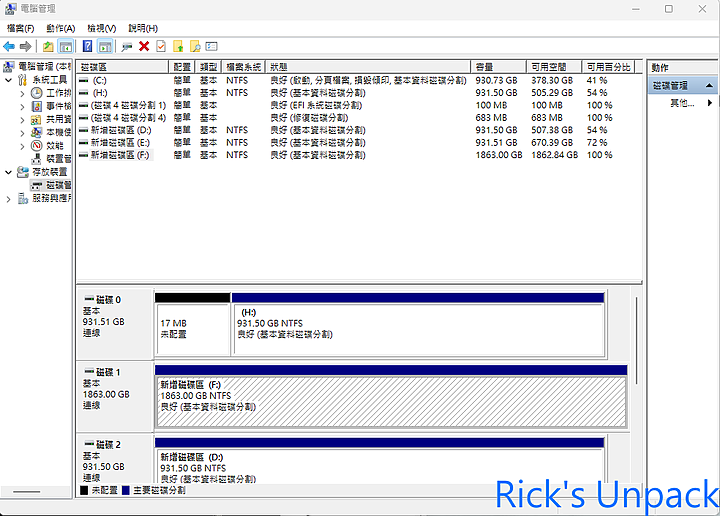Click the 17 MB 未配置 partition block

point(193,324)
